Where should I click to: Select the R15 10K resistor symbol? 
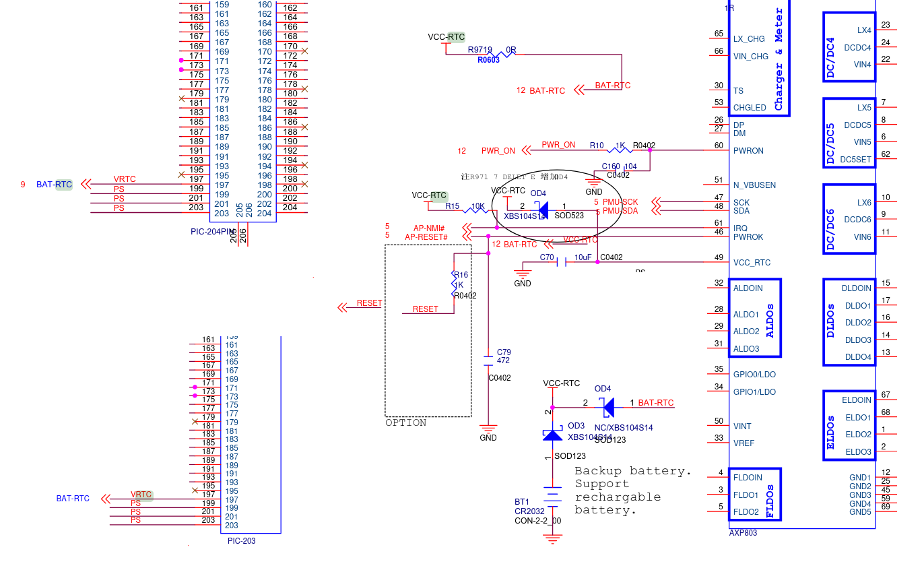(x=477, y=210)
